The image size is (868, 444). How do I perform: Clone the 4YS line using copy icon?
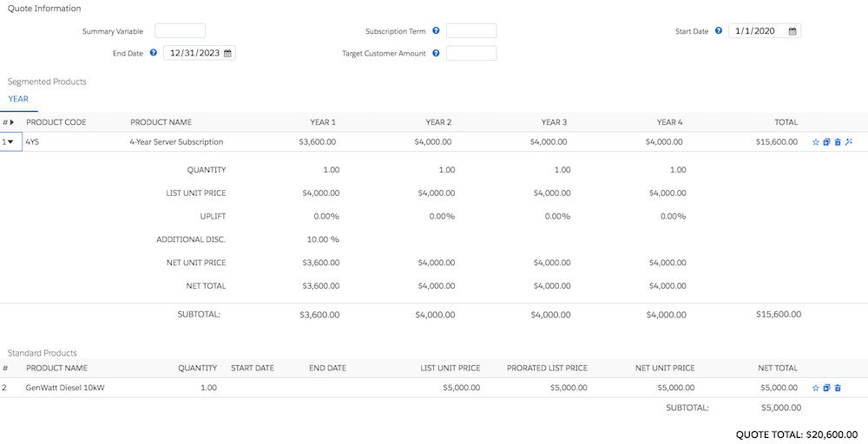[826, 142]
